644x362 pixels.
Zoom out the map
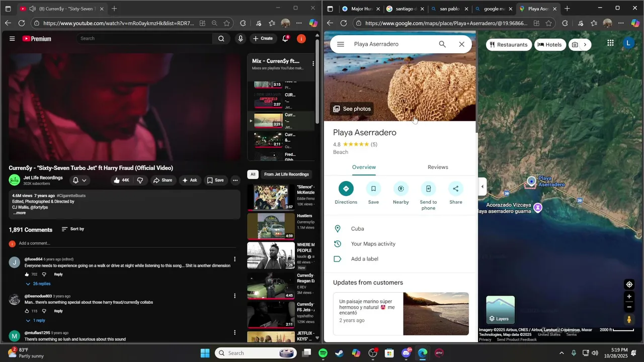click(x=629, y=307)
